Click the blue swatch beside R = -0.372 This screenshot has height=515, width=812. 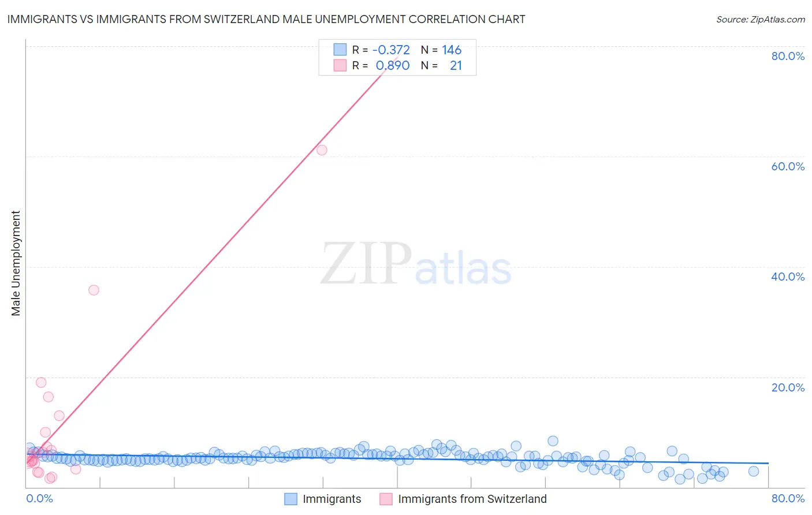click(x=340, y=50)
